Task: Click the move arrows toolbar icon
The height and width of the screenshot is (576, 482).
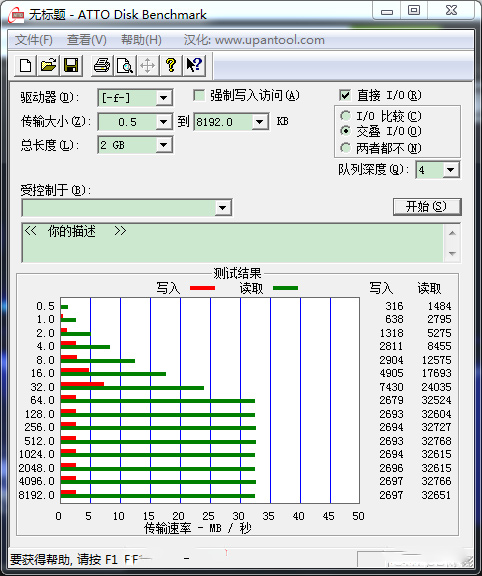Action: pyautogui.click(x=148, y=66)
